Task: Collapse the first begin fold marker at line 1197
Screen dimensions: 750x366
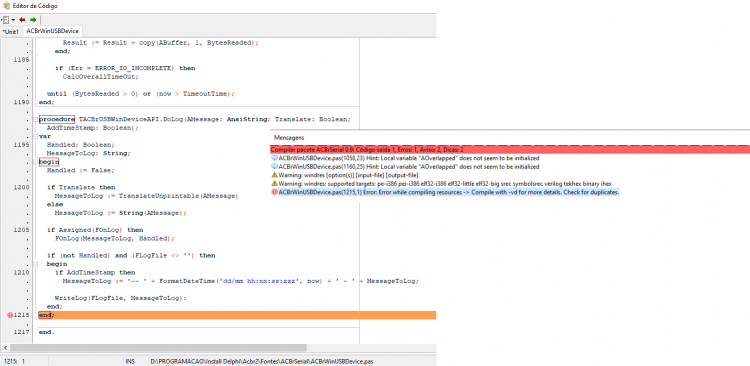Action: tap(35, 162)
